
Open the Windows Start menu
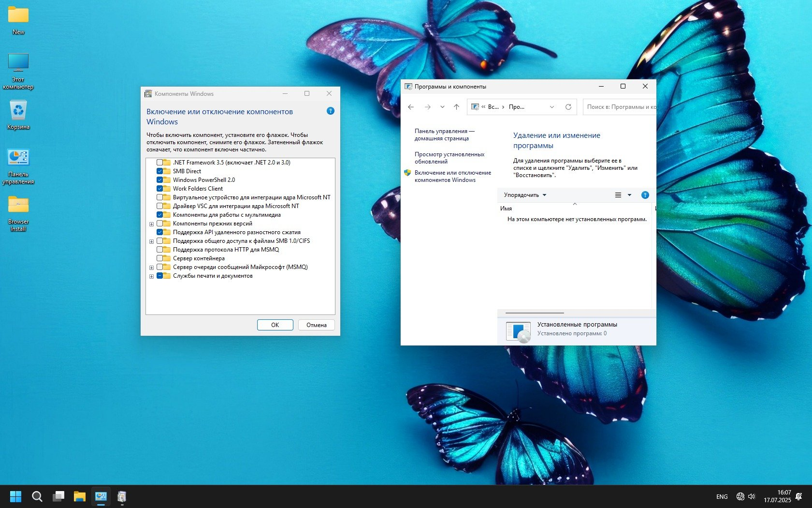click(x=15, y=496)
